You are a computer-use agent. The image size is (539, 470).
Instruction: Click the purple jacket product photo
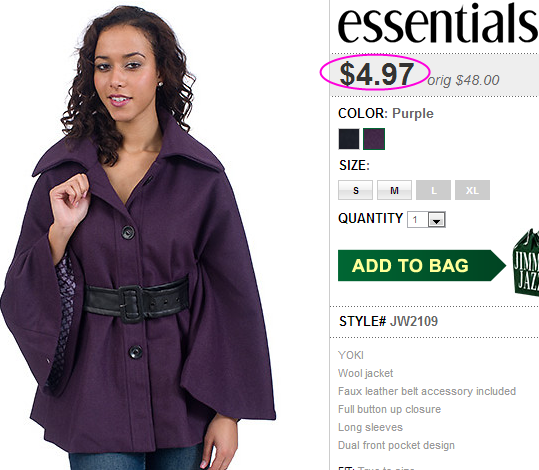[x=138, y=237]
